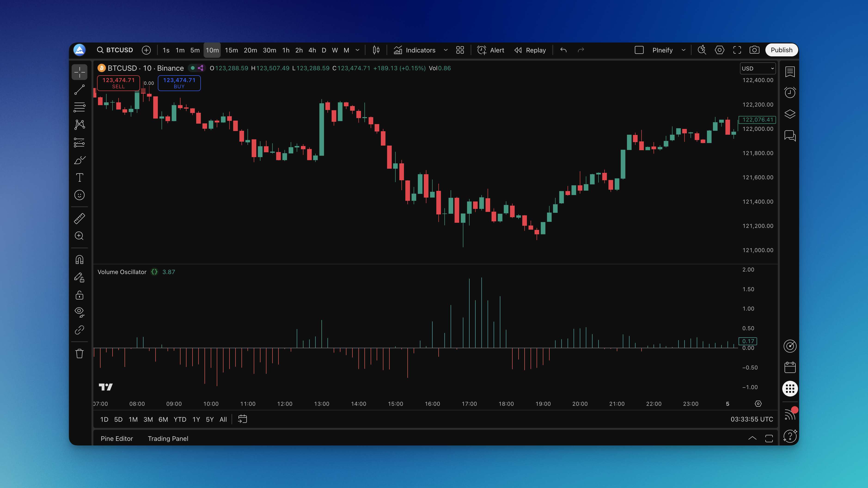The width and height of the screenshot is (868, 488).
Task: Switch to the Trading Panel tab
Action: click(168, 439)
